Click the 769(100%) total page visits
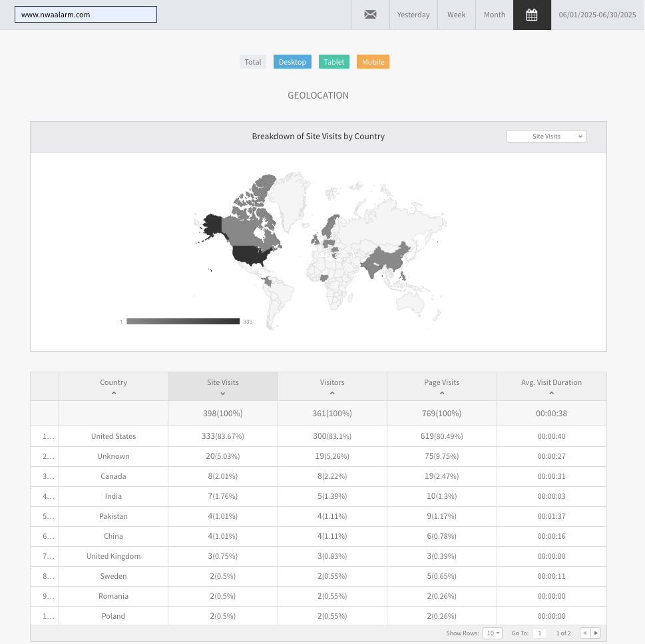The width and height of the screenshot is (645, 644). (442, 413)
